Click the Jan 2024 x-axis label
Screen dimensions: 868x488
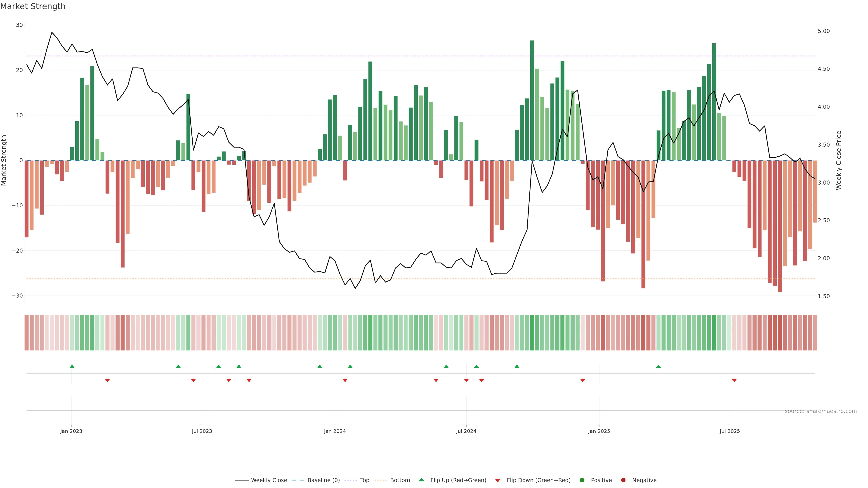coord(335,431)
